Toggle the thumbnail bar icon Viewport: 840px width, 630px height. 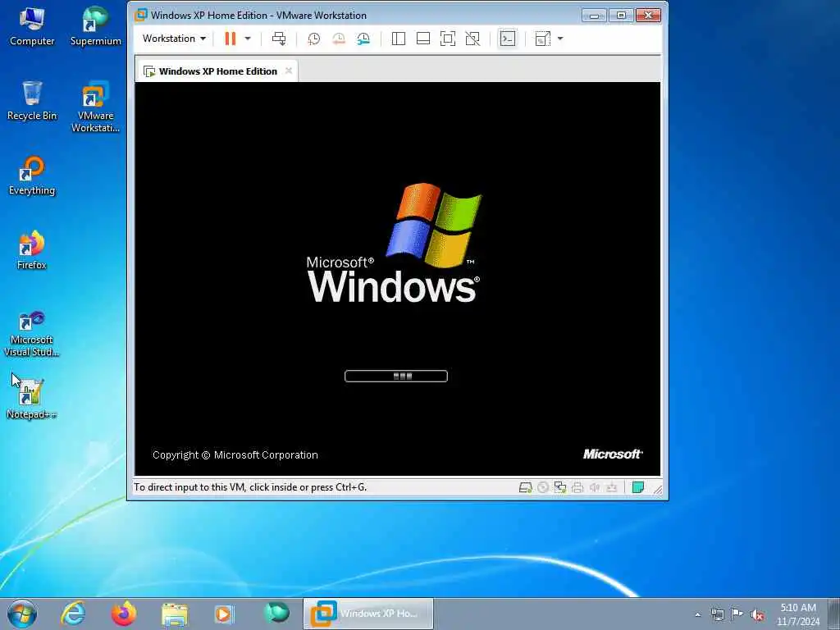(423, 39)
